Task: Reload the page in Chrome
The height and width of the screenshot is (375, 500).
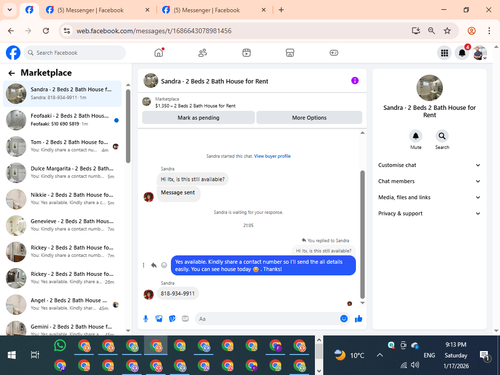Action: tap(46, 31)
